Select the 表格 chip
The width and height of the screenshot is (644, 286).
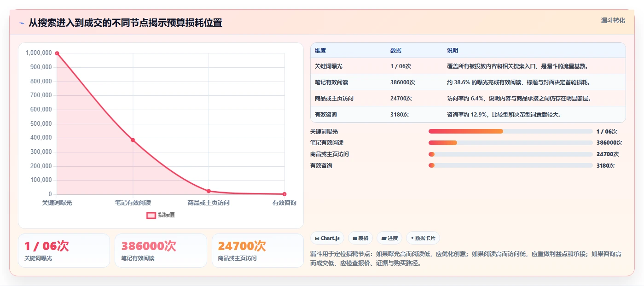(x=360, y=238)
